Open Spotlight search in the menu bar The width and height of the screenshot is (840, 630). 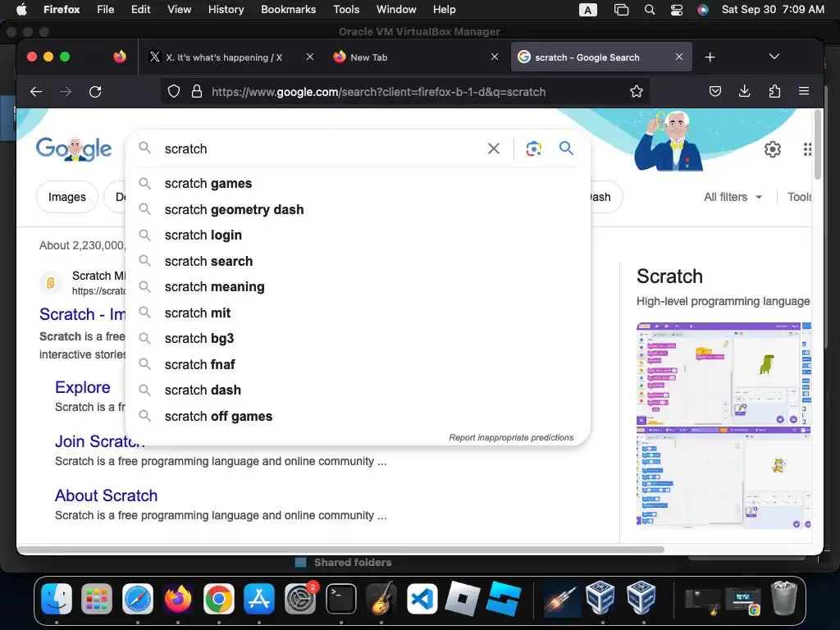[650, 10]
